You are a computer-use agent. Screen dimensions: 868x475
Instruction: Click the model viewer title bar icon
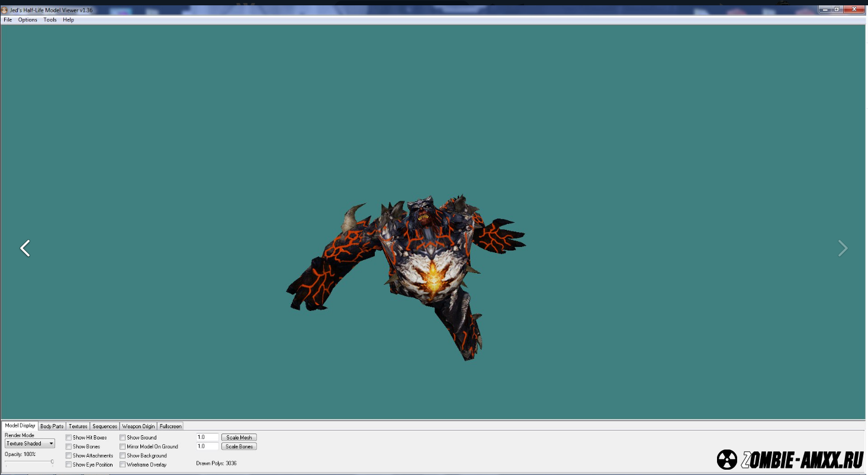point(5,10)
